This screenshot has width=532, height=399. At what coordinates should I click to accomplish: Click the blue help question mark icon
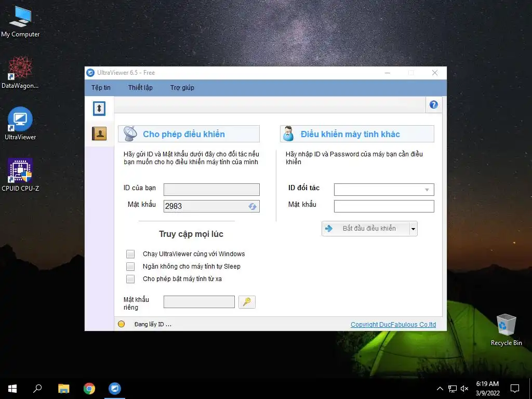434,104
